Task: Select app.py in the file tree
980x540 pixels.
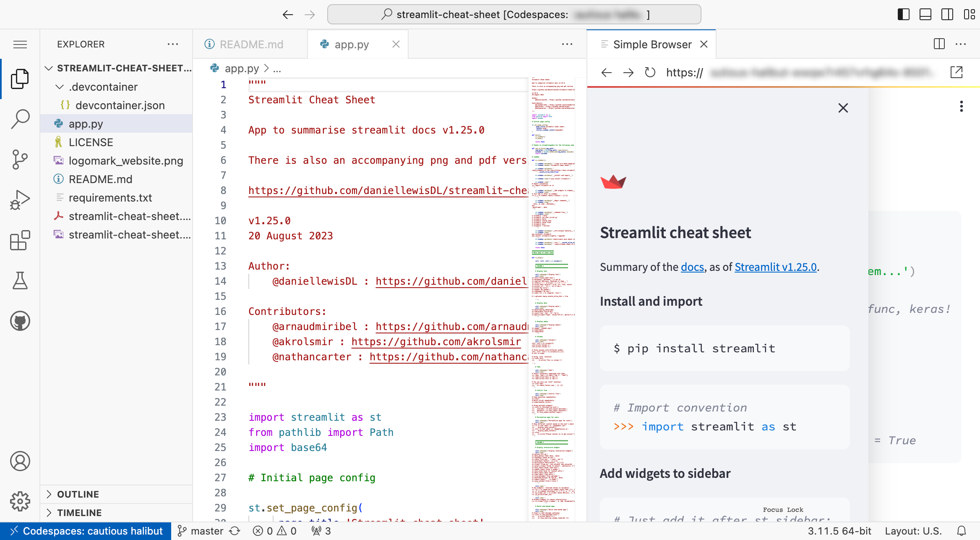Action: click(x=117, y=124)
